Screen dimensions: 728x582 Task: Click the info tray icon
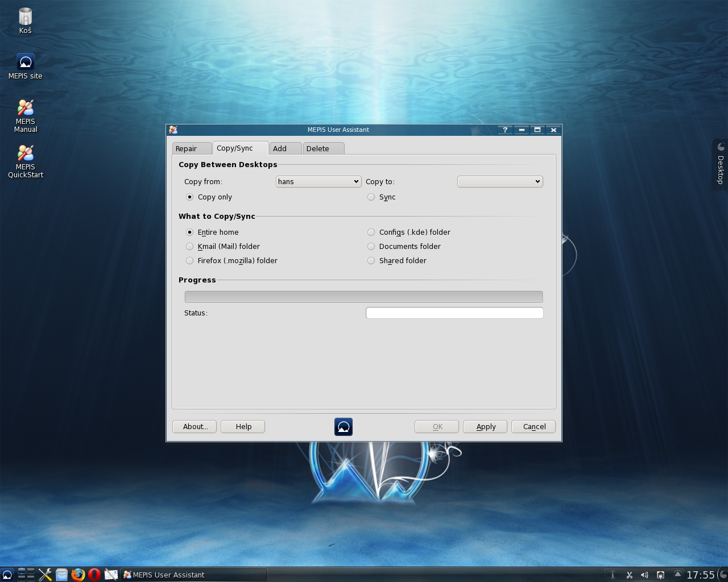click(x=613, y=575)
